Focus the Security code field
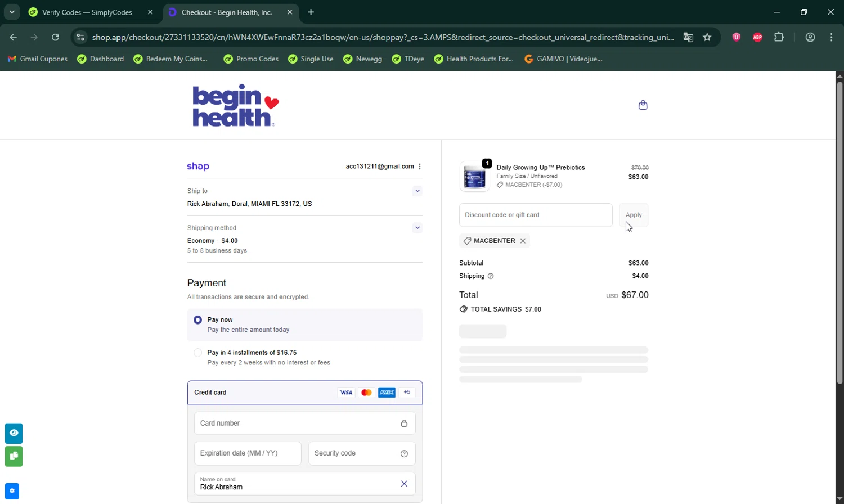 coord(362,453)
